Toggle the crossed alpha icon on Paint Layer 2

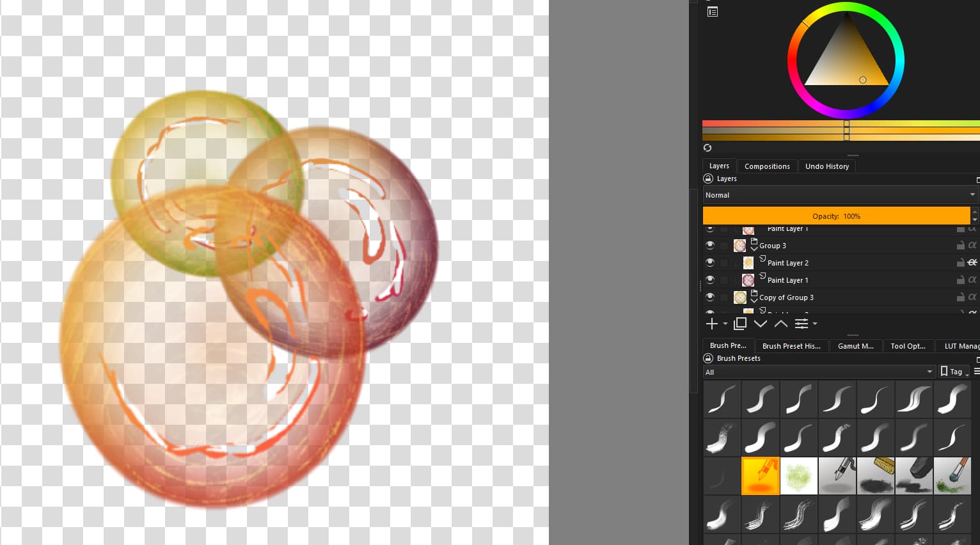coord(972,263)
